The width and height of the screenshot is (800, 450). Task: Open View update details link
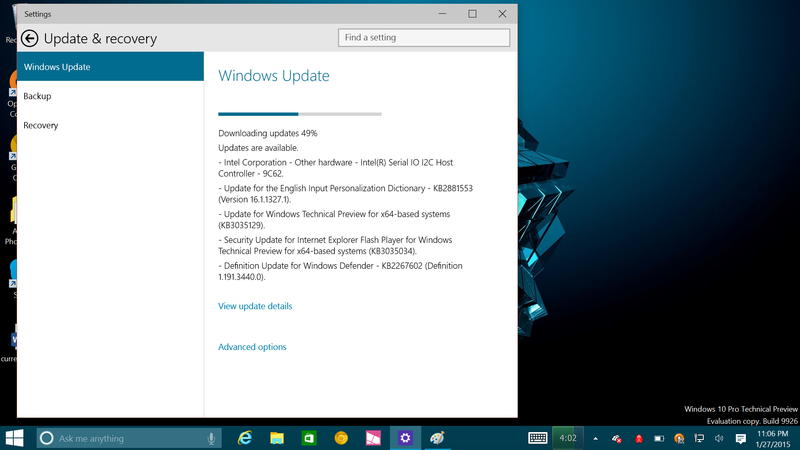pyautogui.click(x=255, y=306)
